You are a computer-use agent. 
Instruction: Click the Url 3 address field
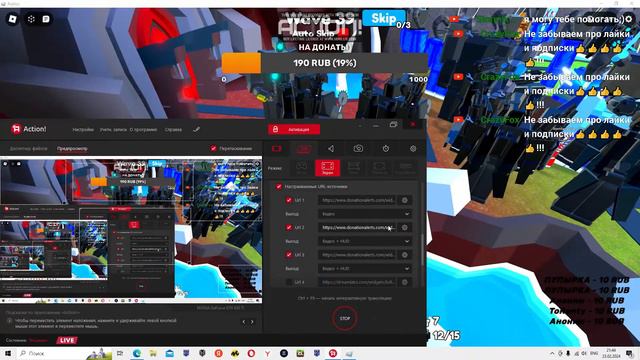click(358, 255)
